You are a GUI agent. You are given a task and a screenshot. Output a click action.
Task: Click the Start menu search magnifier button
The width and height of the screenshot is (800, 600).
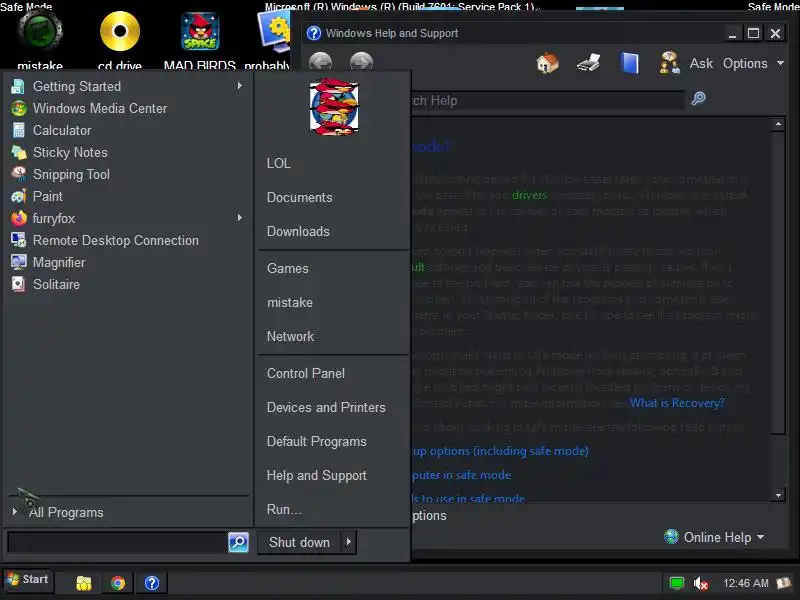tap(238, 542)
